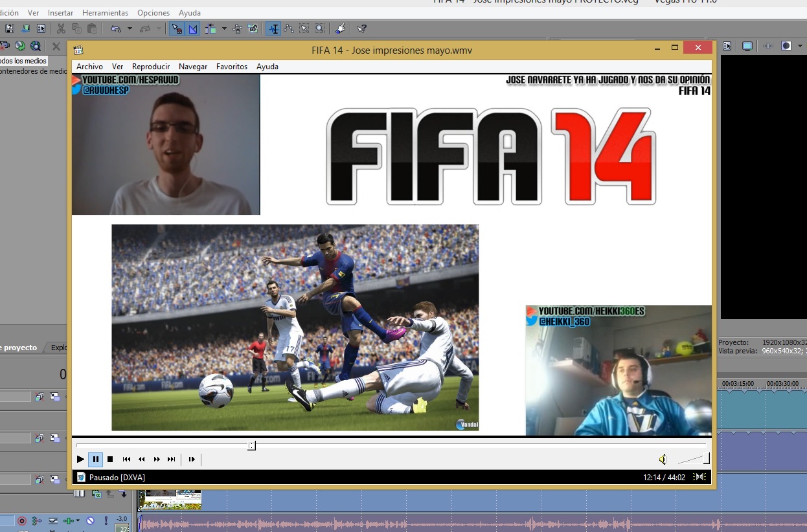The image size is (807, 532).
Task: Click the Copy icon in Vegas toolbar
Action: (x=76, y=28)
